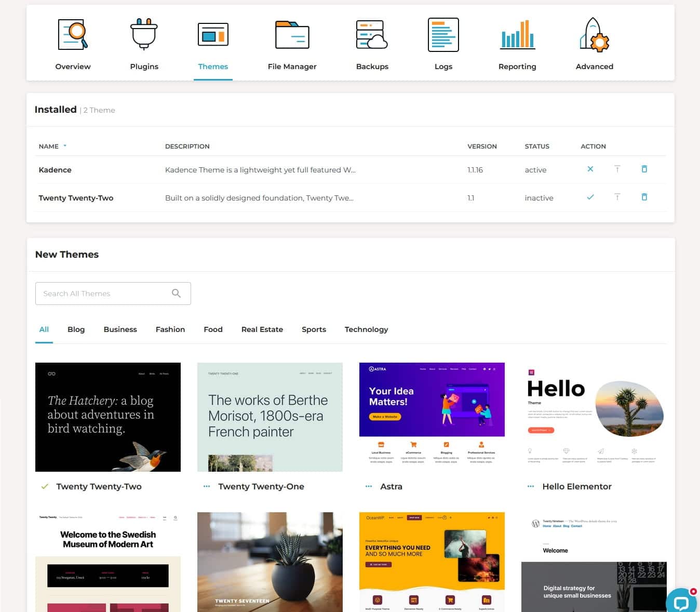This screenshot has height=612, width=700.
Task: Click the VERSION column header
Action: coord(482,147)
